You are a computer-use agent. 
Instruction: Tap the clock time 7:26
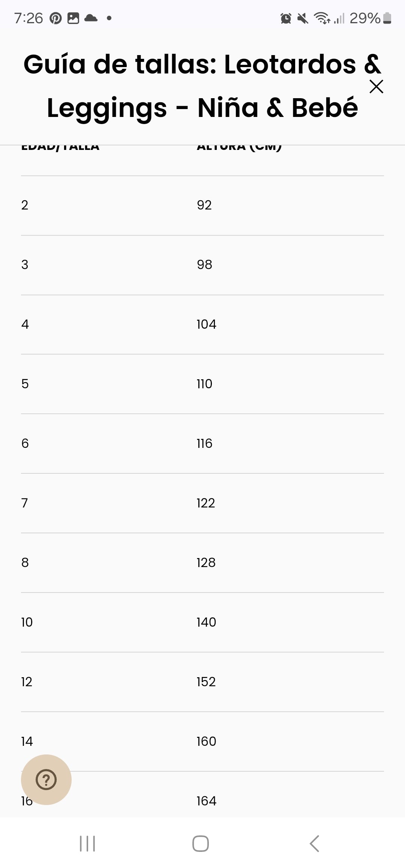(x=28, y=18)
